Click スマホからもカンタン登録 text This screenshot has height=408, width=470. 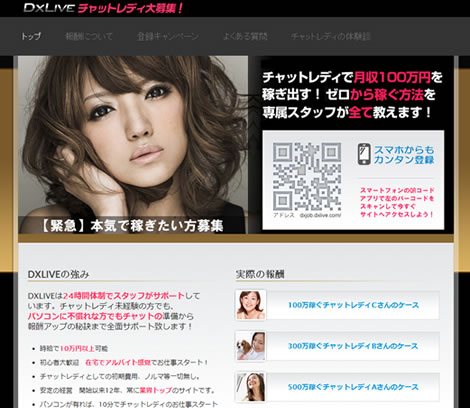point(404,155)
